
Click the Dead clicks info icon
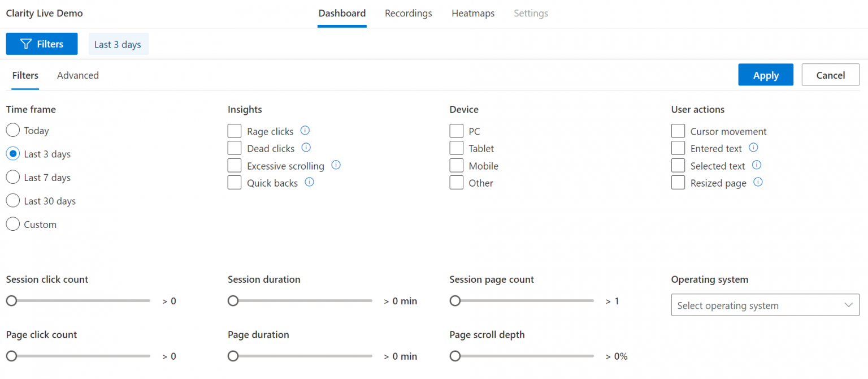point(306,148)
